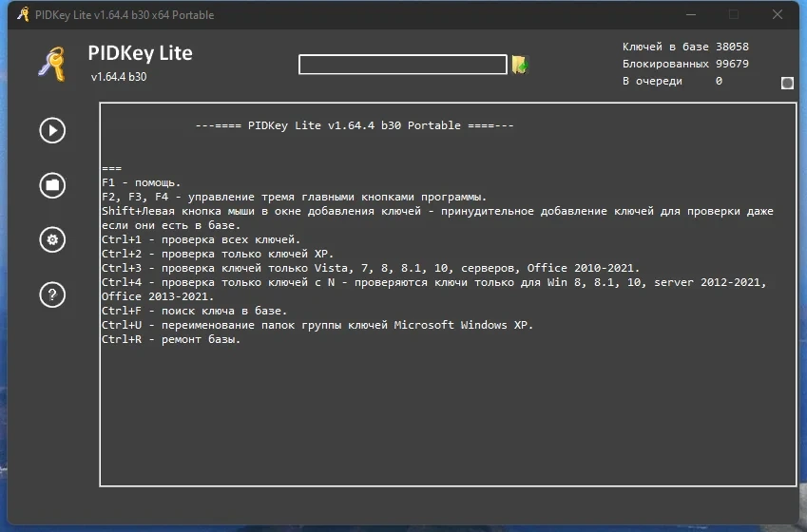Click the "Ctrl+R - ремонт базы." line
Image resolution: width=807 pixels, height=532 pixels.
(x=171, y=339)
